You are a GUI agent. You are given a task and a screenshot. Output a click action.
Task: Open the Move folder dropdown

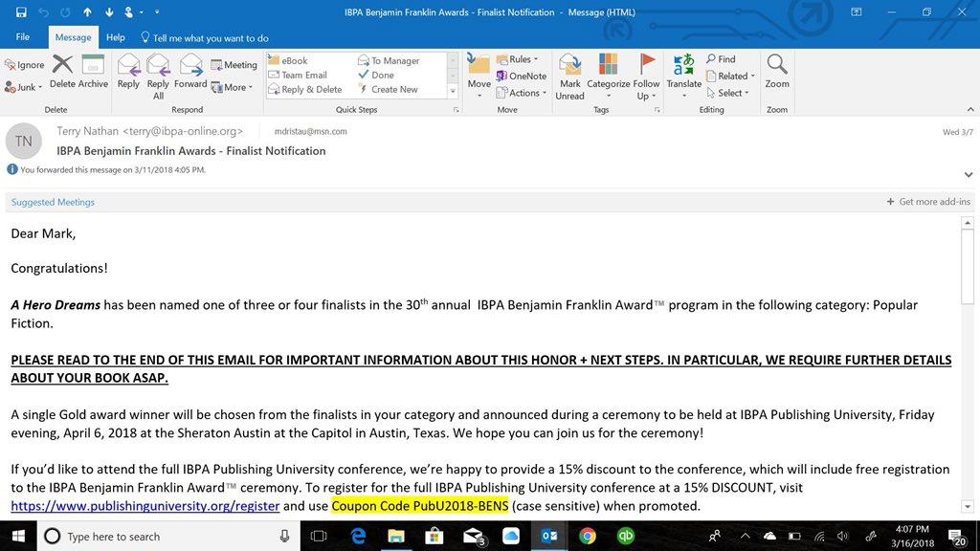pos(479,77)
